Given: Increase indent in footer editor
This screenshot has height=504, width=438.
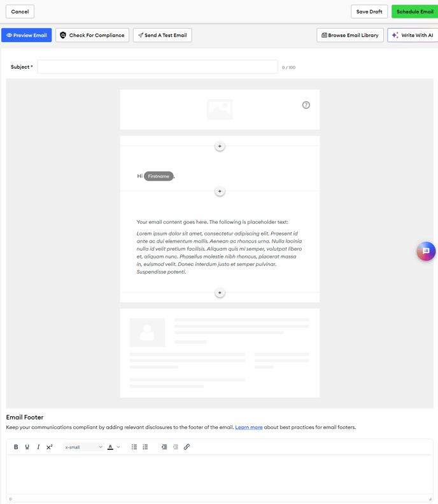Looking at the screenshot, I should click(x=164, y=447).
